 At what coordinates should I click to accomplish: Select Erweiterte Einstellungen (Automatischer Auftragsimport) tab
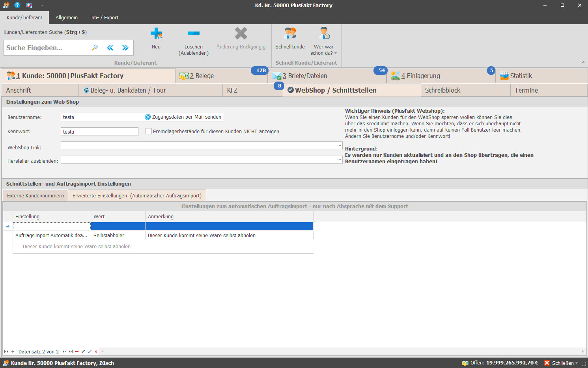click(x=137, y=196)
